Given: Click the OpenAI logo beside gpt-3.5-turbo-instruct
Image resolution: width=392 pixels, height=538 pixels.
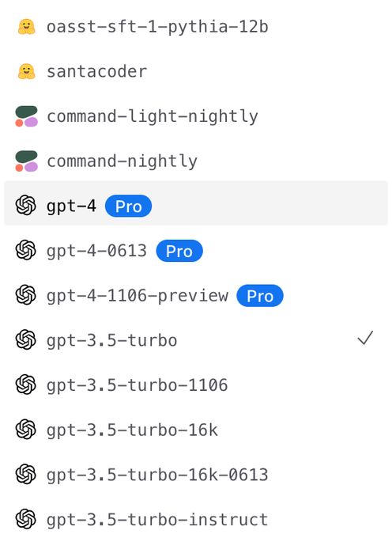Looking at the screenshot, I should tap(26, 520).
